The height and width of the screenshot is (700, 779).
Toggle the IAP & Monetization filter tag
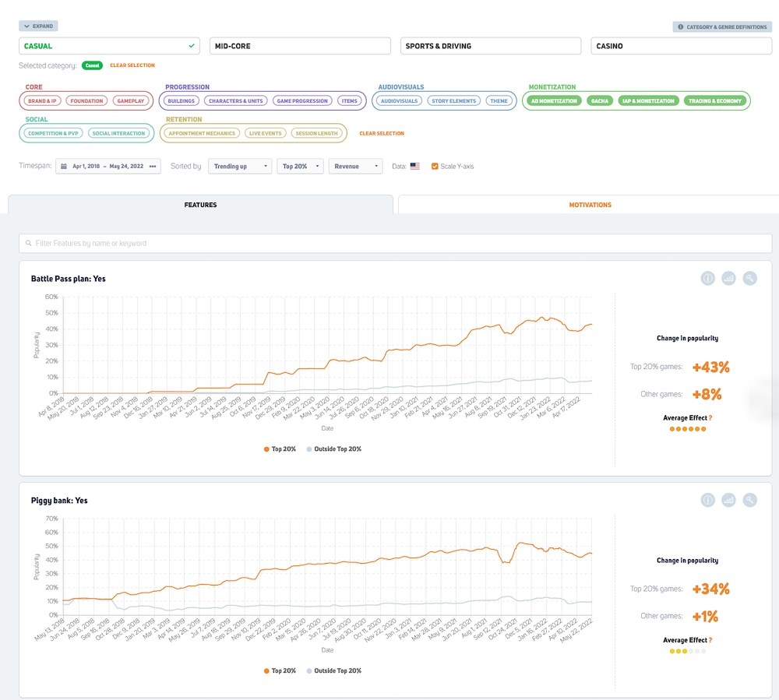point(648,100)
